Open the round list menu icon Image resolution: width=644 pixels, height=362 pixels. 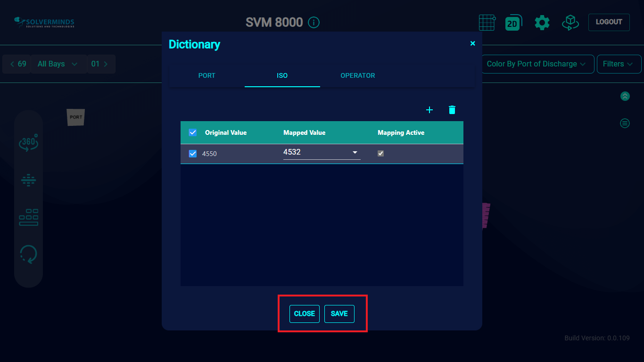(625, 123)
